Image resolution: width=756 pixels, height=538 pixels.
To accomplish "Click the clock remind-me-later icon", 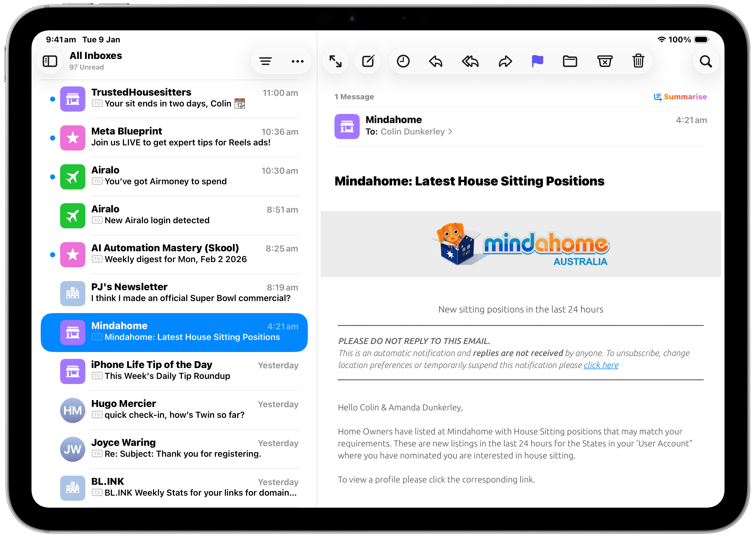I will click(x=403, y=61).
